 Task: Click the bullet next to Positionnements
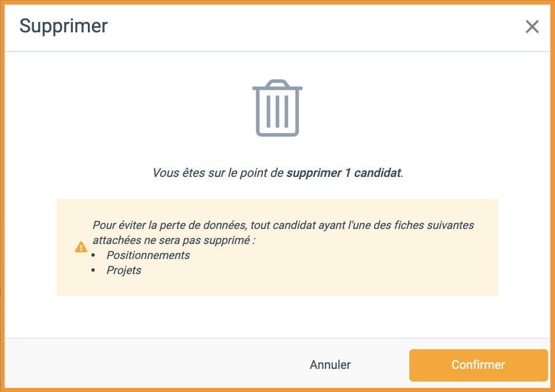click(x=93, y=256)
